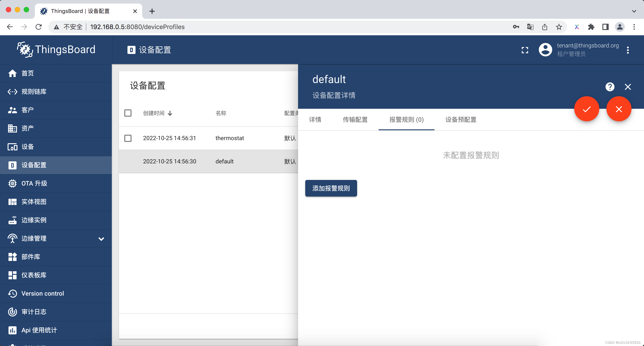This screenshot has width=644, height=346.
Task: Open 设备 devices icon in sidebar
Action: 12,147
